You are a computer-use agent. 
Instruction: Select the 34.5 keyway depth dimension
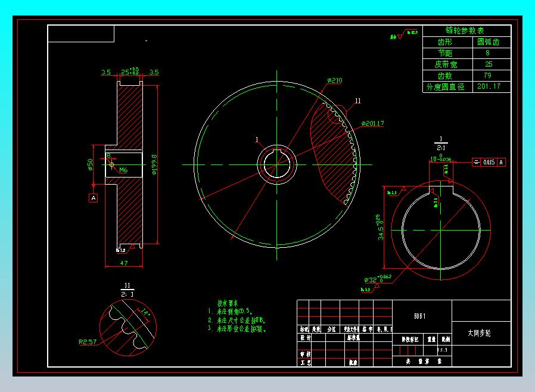pyautogui.click(x=380, y=227)
